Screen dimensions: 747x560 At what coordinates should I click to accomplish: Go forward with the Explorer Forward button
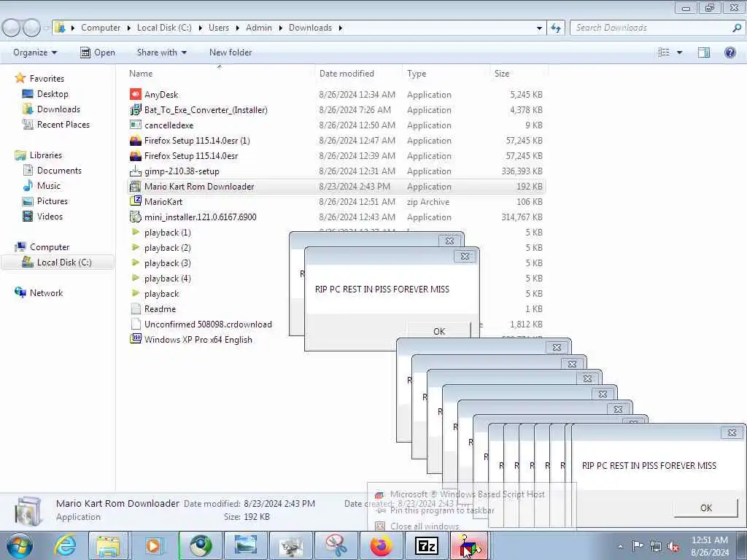[32, 28]
